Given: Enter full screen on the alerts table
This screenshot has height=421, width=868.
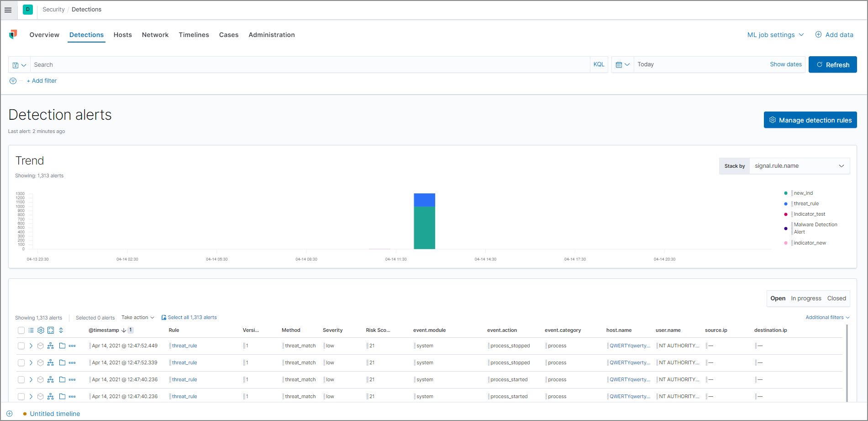Looking at the screenshot, I should [51, 330].
